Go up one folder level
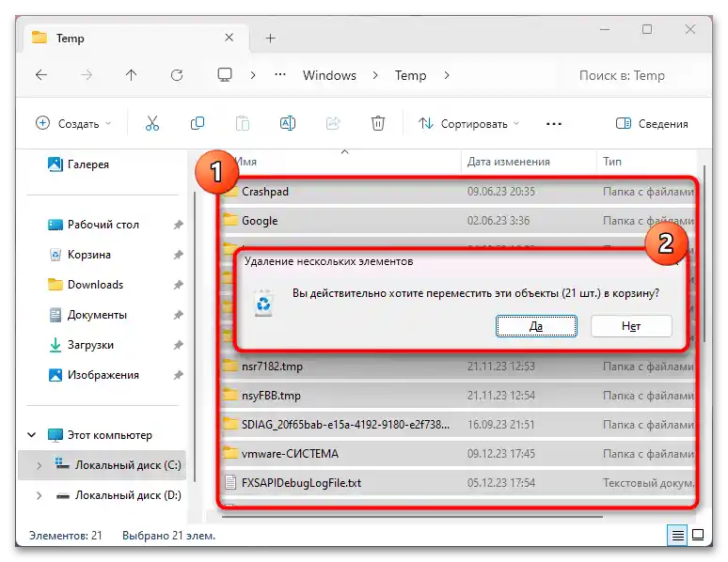728x562 pixels. [132, 75]
